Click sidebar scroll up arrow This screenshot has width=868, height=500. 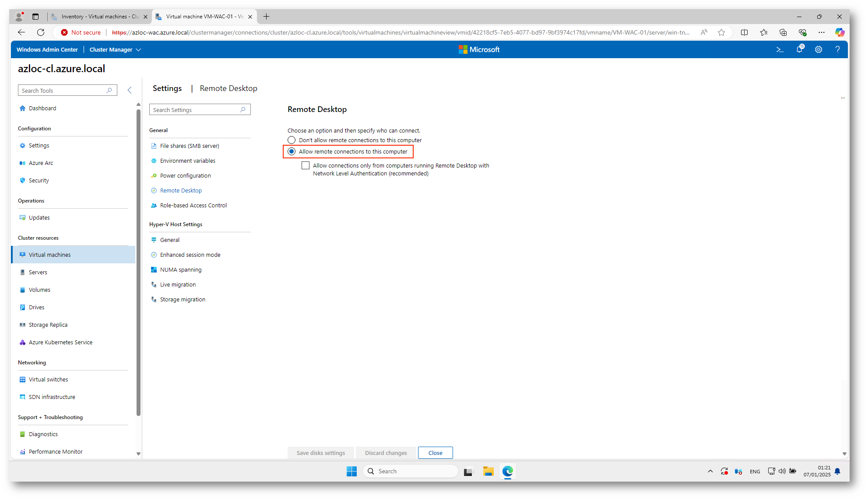(138, 104)
